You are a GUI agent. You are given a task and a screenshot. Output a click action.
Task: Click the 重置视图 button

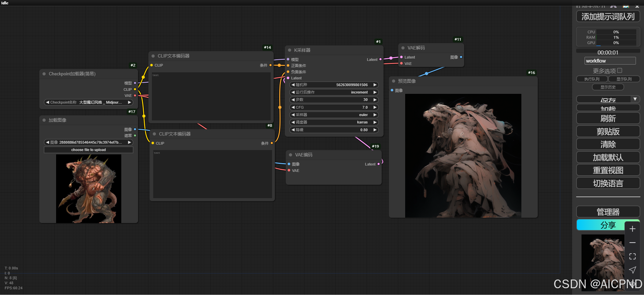pos(608,170)
